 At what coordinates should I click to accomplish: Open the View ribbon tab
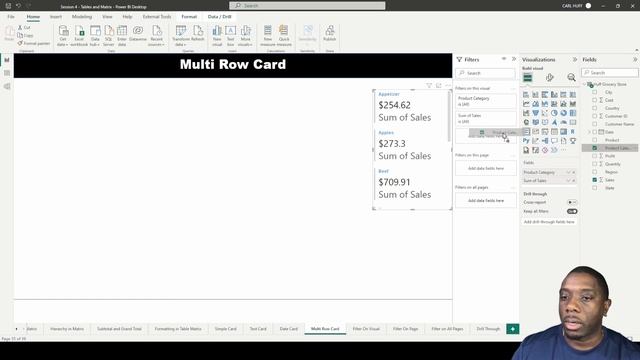(x=107, y=17)
